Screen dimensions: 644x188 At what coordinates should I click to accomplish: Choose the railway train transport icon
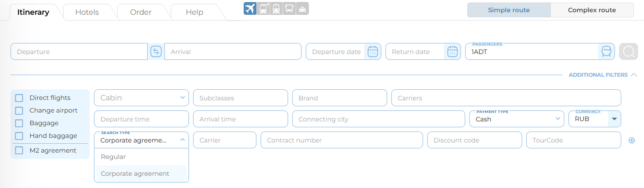point(276,8)
